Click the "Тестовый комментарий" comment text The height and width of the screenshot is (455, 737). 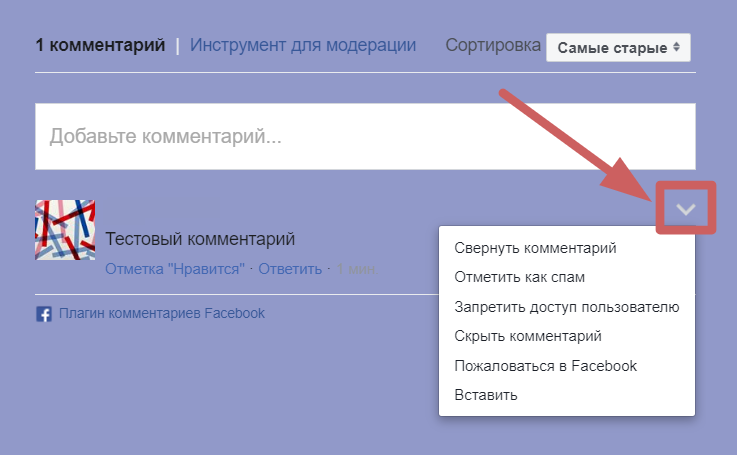coord(200,239)
